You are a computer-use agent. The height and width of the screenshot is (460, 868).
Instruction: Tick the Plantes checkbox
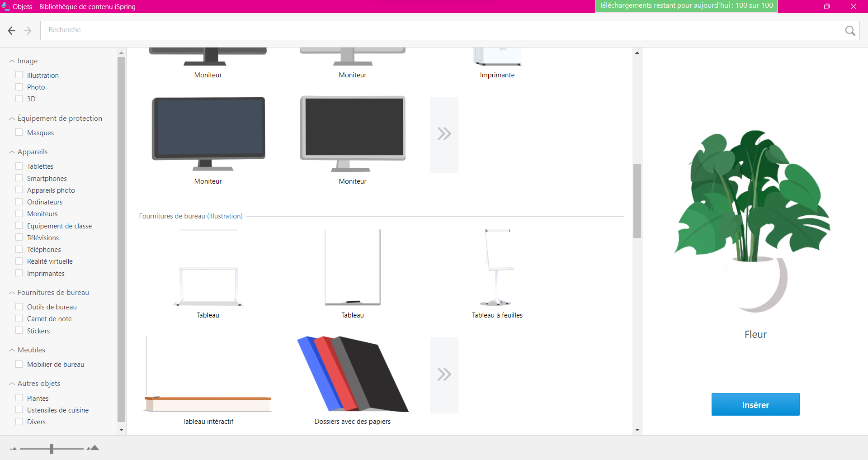coord(19,398)
